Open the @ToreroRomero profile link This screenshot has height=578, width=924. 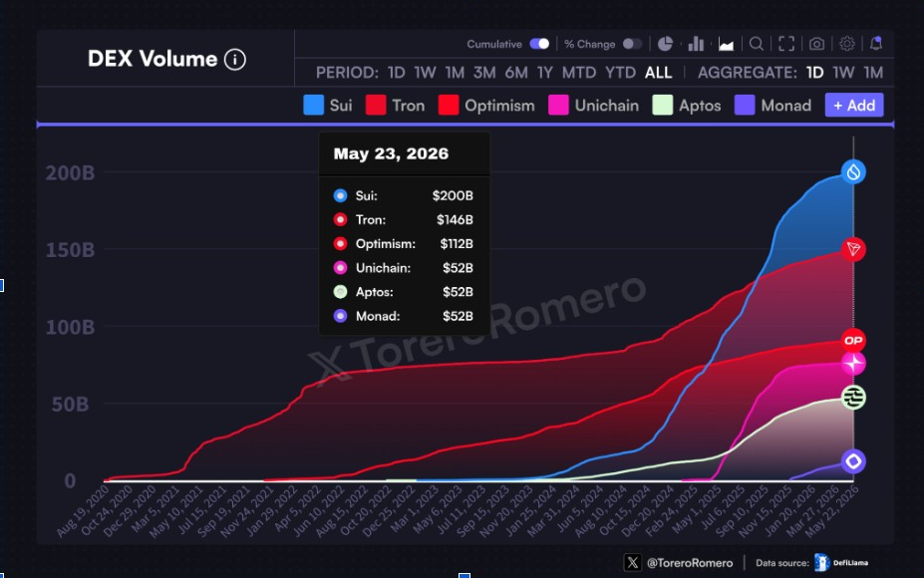690,563
